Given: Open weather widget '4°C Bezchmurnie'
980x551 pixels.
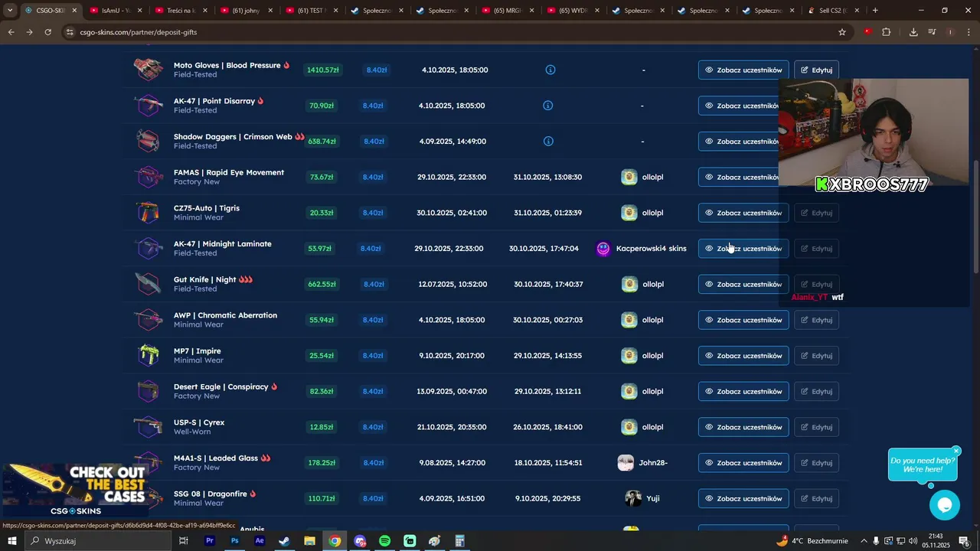Looking at the screenshot, I should (x=811, y=541).
